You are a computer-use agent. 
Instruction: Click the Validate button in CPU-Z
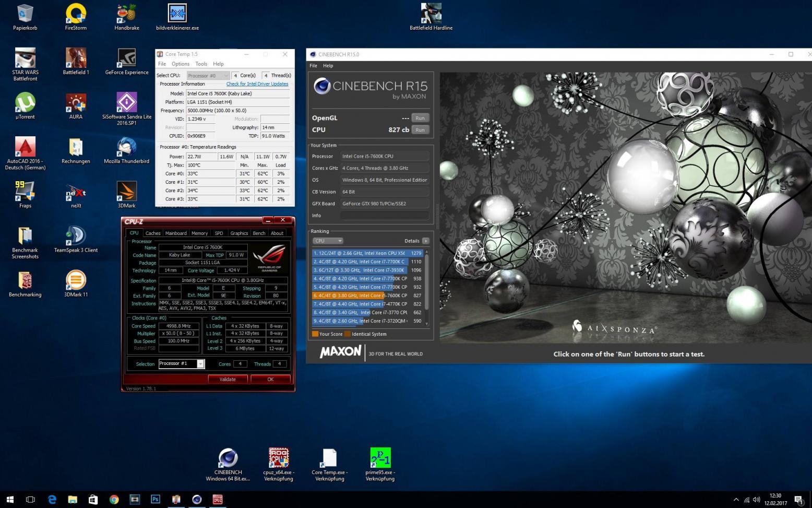click(228, 380)
